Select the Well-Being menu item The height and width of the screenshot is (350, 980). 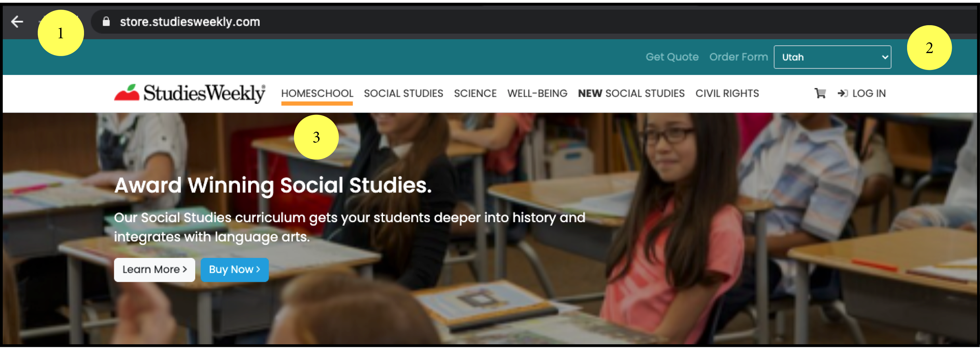click(x=537, y=93)
